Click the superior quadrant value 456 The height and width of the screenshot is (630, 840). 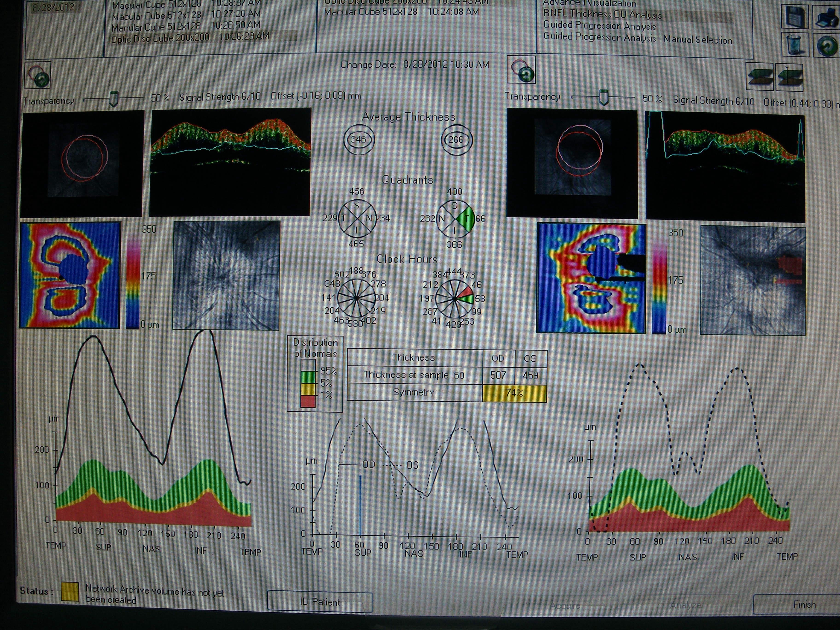coord(357,191)
